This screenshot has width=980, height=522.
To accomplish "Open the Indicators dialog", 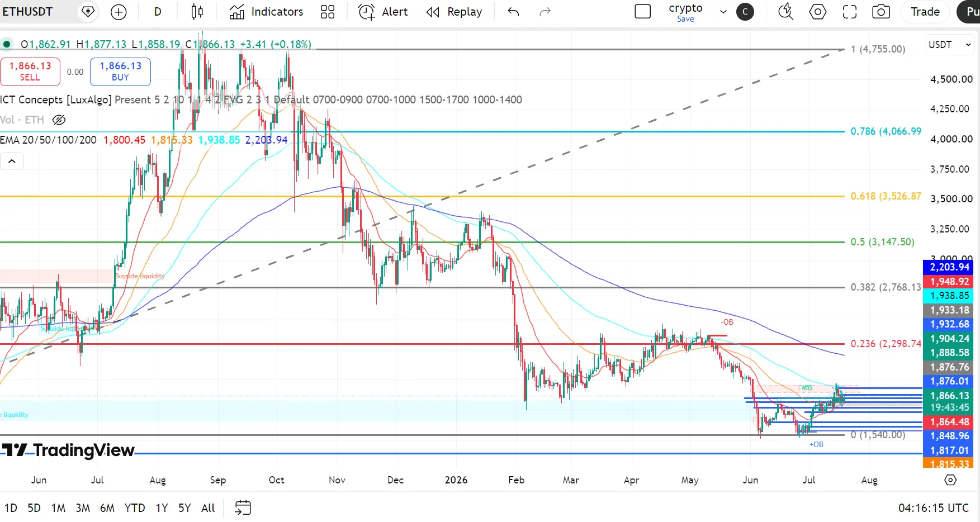I will click(x=266, y=12).
